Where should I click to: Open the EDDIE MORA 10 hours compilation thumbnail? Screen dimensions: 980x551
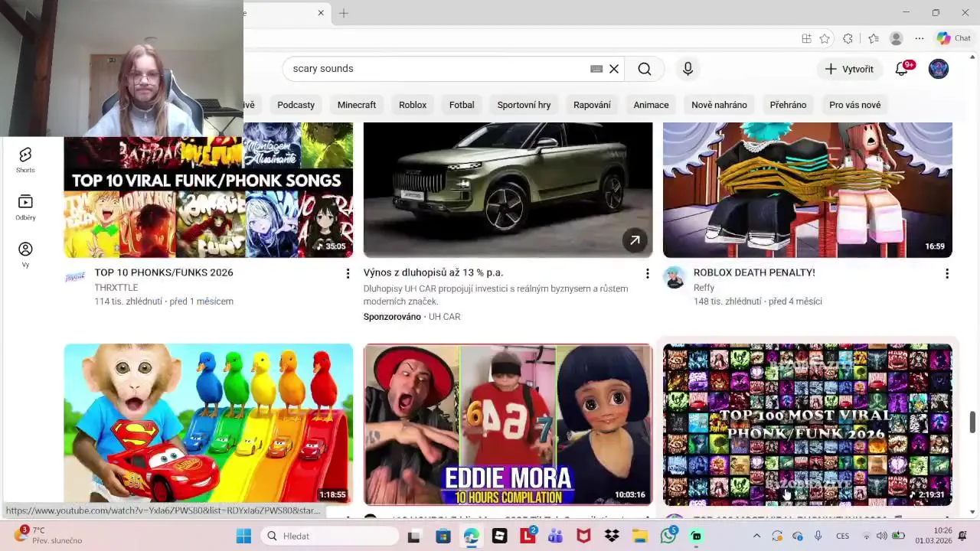508,424
